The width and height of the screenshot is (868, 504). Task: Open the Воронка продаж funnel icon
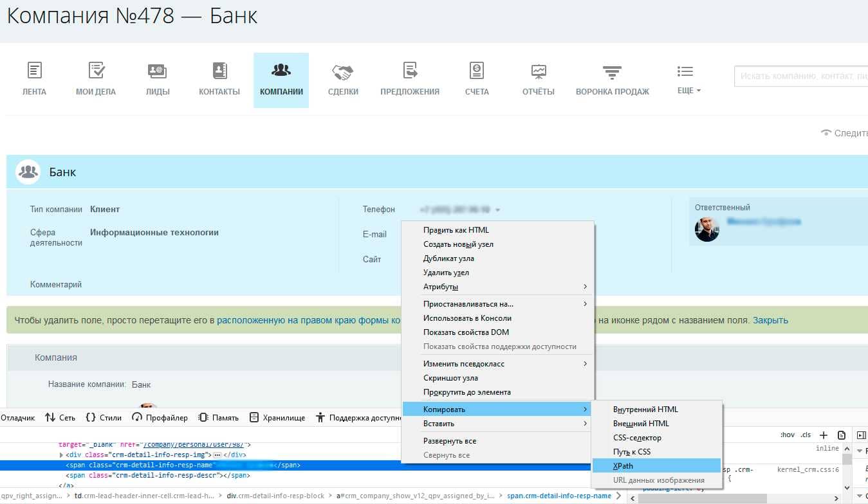click(x=612, y=71)
